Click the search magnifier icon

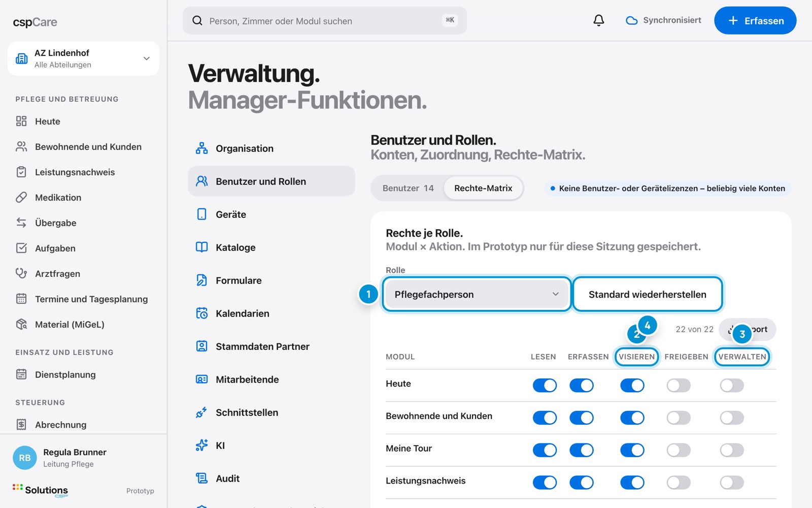[197, 20]
